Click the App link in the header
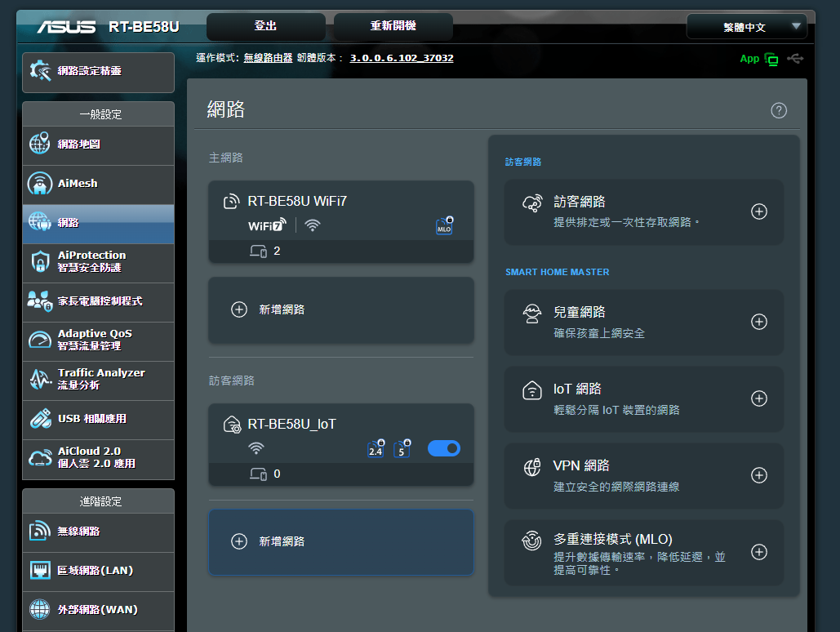Image resolution: width=840 pixels, height=632 pixels. [x=749, y=59]
